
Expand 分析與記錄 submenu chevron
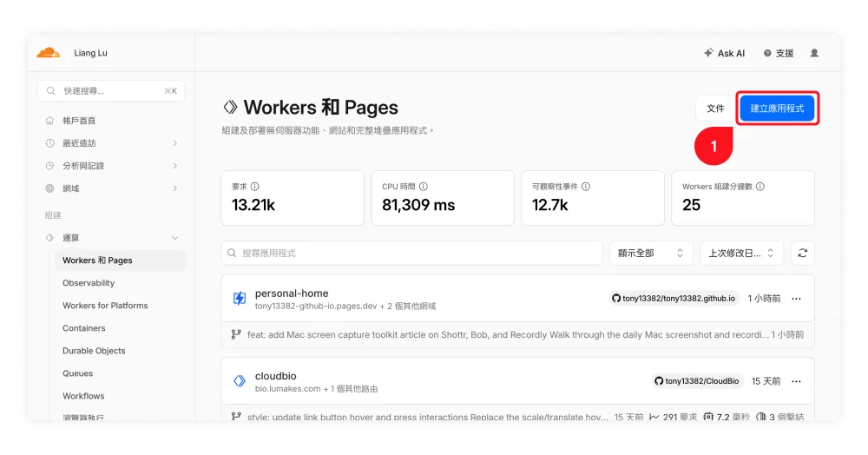coord(175,166)
